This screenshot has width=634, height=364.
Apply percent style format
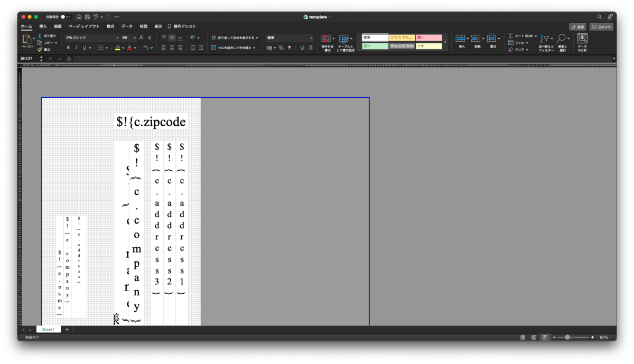281,48
